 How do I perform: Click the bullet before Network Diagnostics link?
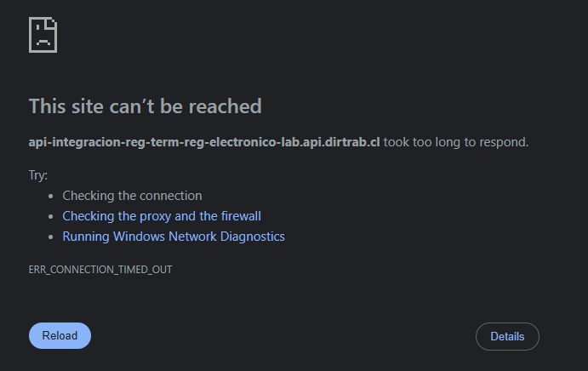(51, 237)
